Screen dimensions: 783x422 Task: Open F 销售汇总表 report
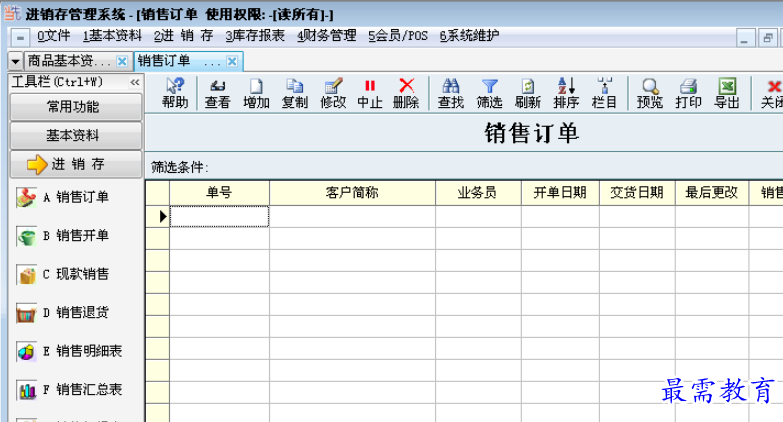69,390
